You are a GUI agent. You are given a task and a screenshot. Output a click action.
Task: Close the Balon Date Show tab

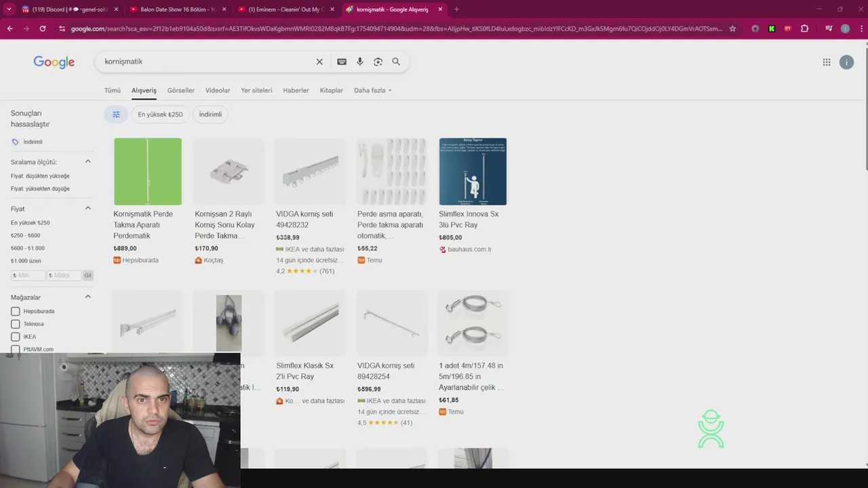[x=224, y=9]
